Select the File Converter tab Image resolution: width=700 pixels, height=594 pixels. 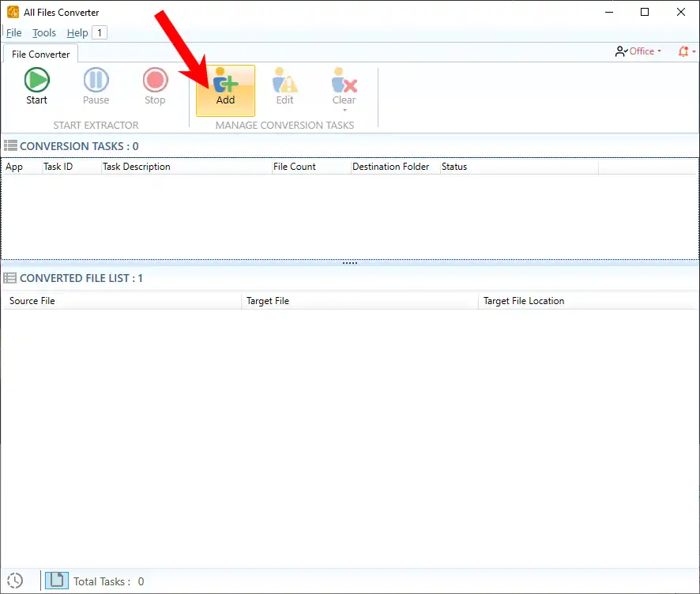pyautogui.click(x=40, y=54)
